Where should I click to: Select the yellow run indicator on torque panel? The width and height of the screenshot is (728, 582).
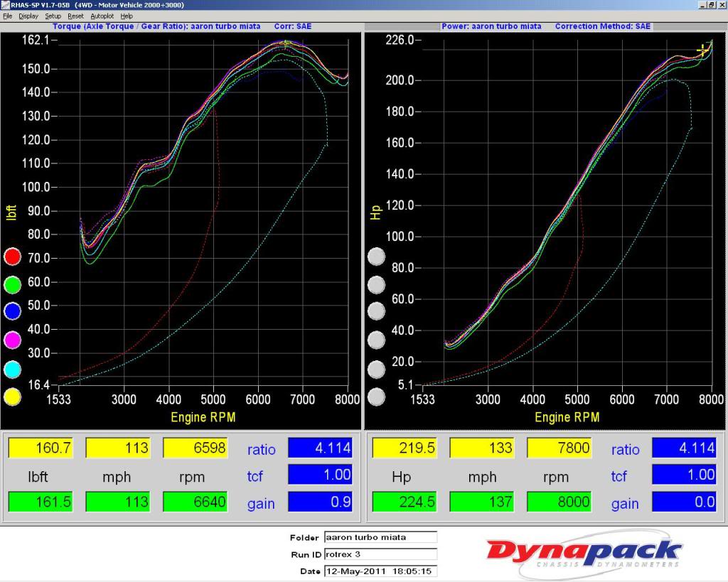pos(12,397)
